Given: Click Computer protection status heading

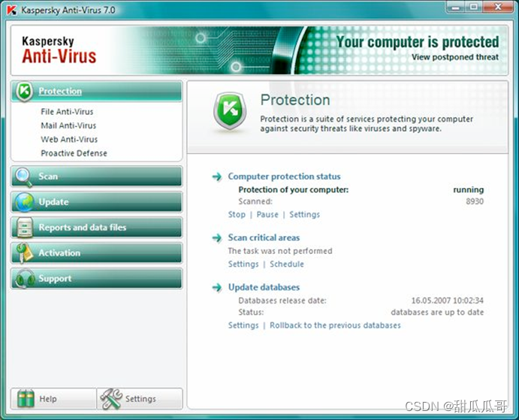Looking at the screenshot, I should [284, 177].
